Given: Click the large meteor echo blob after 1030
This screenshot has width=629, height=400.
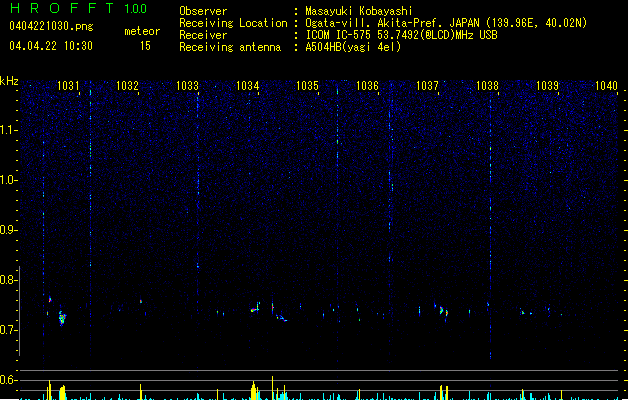Looking at the screenshot, I should pos(62,318).
